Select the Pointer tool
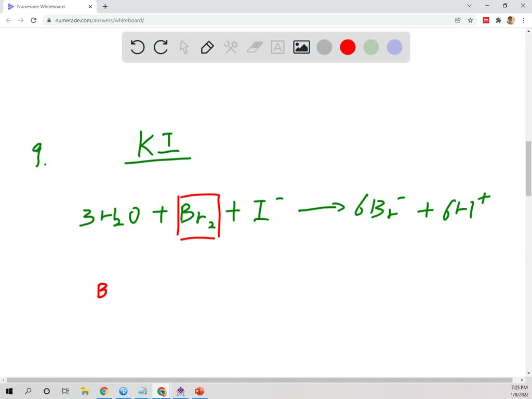This screenshot has height=399, width=532. pos(184,47)
